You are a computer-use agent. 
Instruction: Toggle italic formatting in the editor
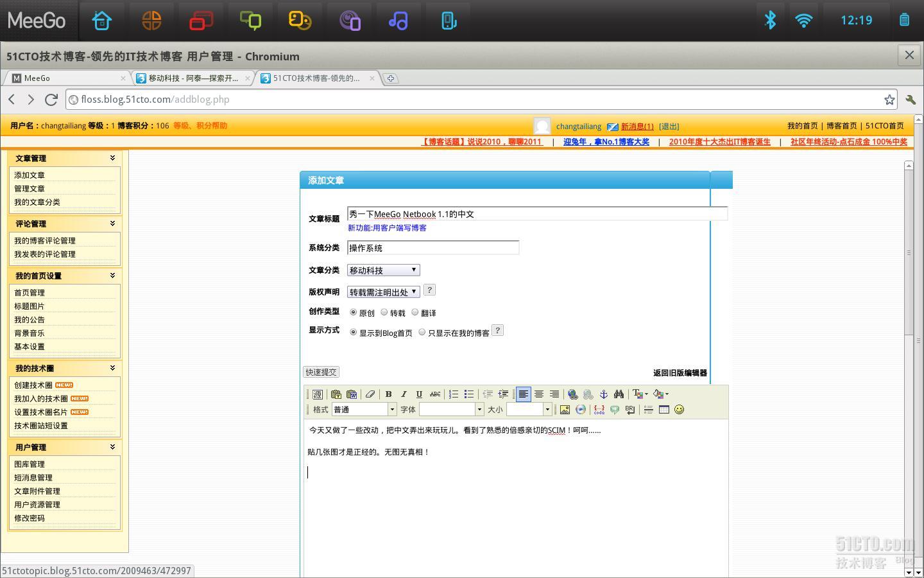[x=404, y=394]
